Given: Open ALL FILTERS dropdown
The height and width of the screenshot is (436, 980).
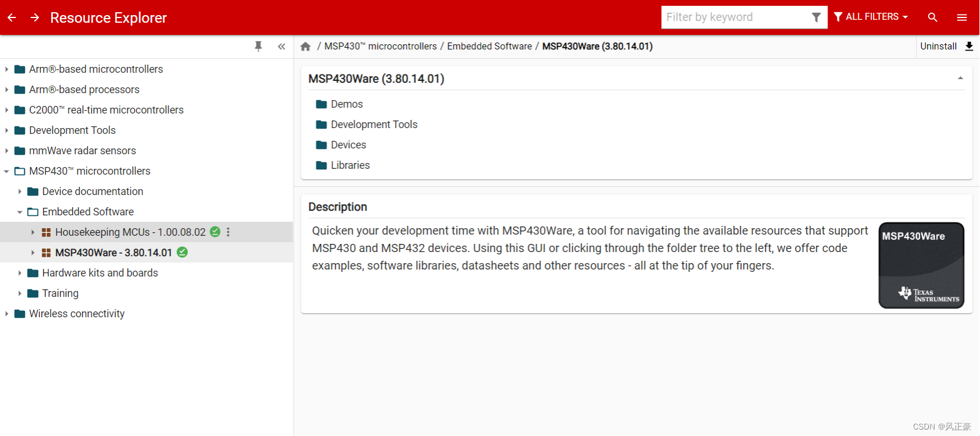Looking at the screenshot, I should 871,17.
